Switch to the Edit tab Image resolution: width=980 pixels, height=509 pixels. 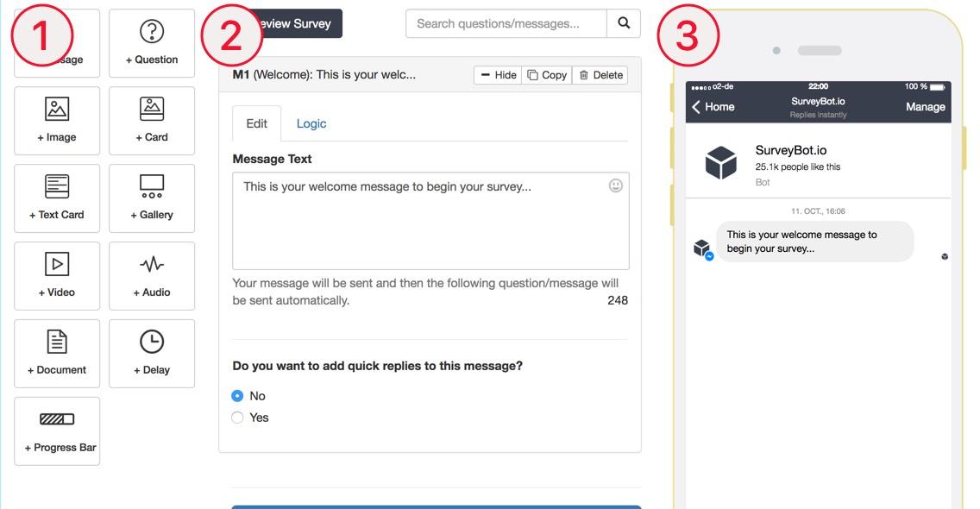pyautogui.click(x=256, y=123)
